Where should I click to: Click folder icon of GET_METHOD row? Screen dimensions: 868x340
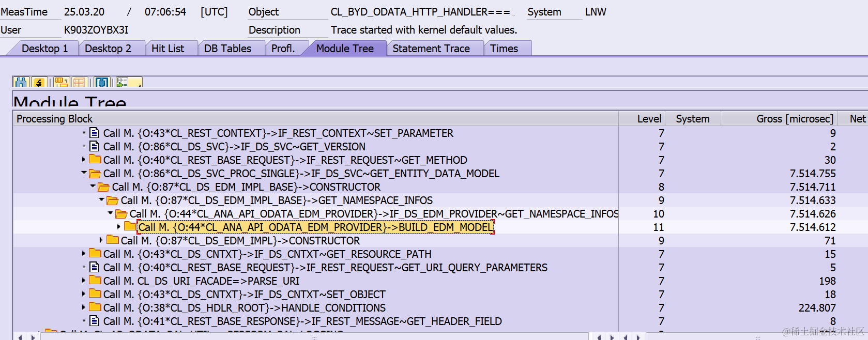95,159
